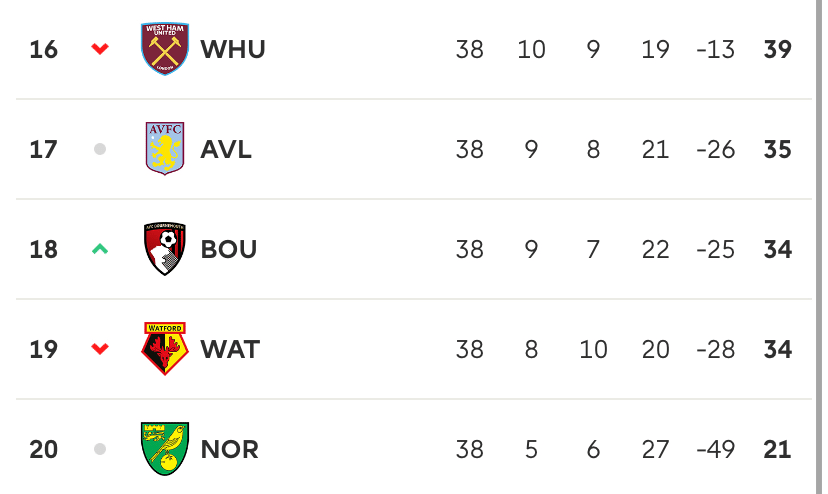This screenshot has height=494, width=828.
Task: Open the WHU team link
Action: click(x=233, y=49)
